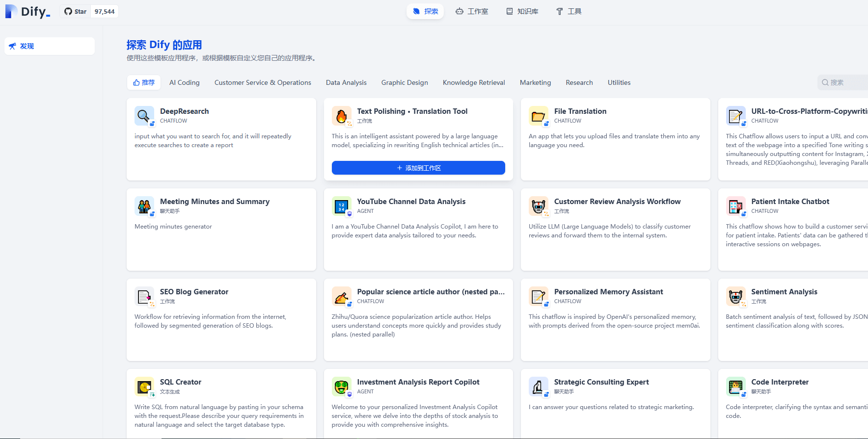Open the DeepResearch magnifier app icon
The width and height of the screenshot is (868, 439).
tap(144, 116)
